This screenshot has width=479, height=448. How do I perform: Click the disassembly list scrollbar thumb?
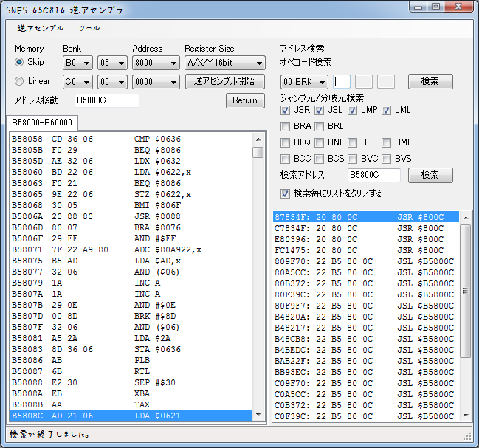[258, 152]
